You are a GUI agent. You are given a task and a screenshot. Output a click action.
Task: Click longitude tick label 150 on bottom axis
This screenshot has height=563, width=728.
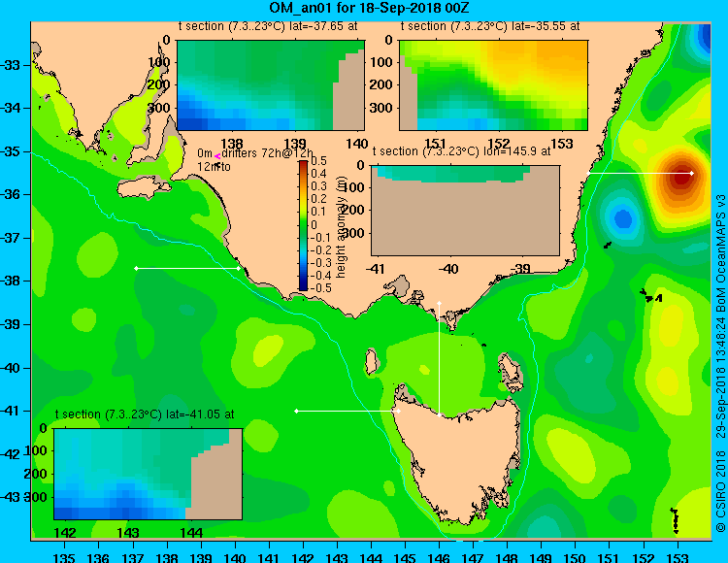tap(575, 557)
